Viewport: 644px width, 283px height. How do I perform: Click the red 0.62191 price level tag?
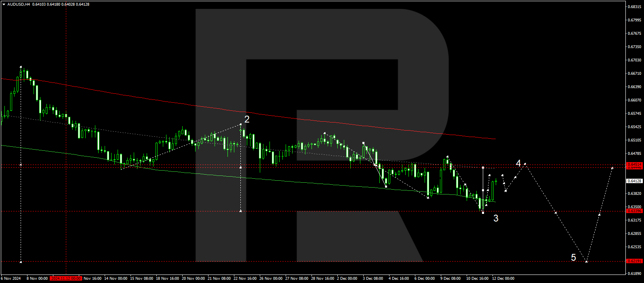click(634, 261)
